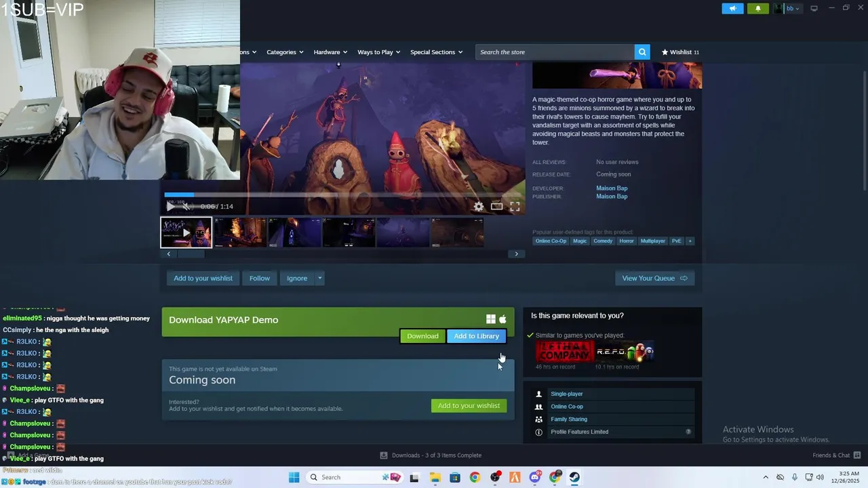
Task: Focus the Search the store field
Action: coord(555,52)
